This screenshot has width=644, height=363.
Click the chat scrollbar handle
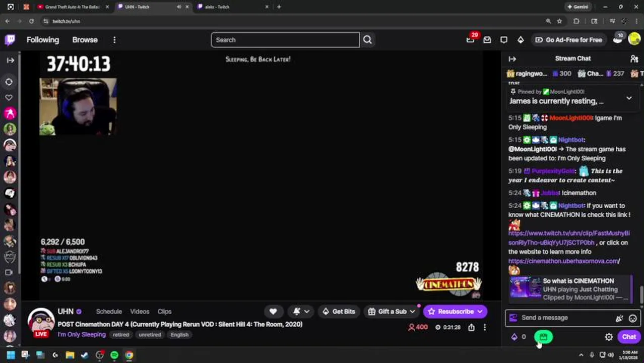pos(641,294)
